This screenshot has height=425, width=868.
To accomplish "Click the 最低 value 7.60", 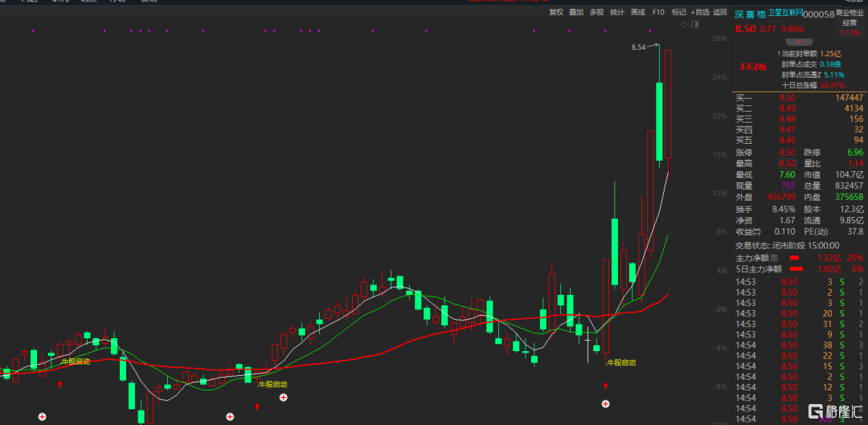I will (x=787, y=175).
